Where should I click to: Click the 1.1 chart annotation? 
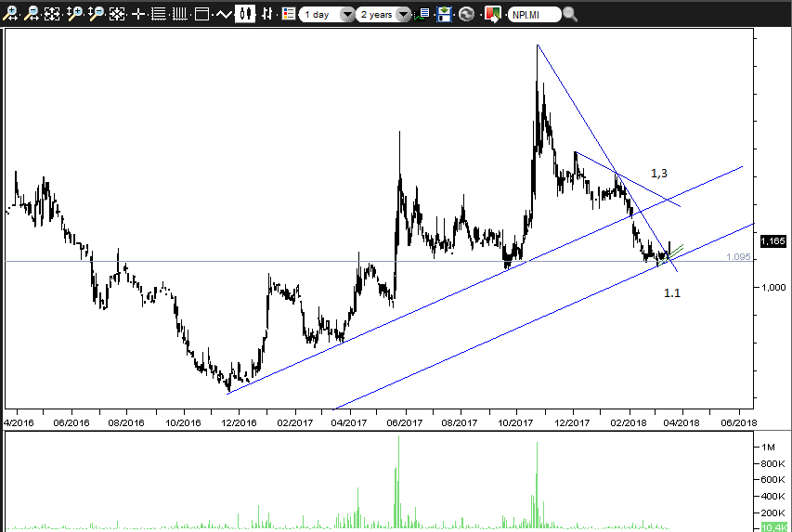(x=672, y=293)
